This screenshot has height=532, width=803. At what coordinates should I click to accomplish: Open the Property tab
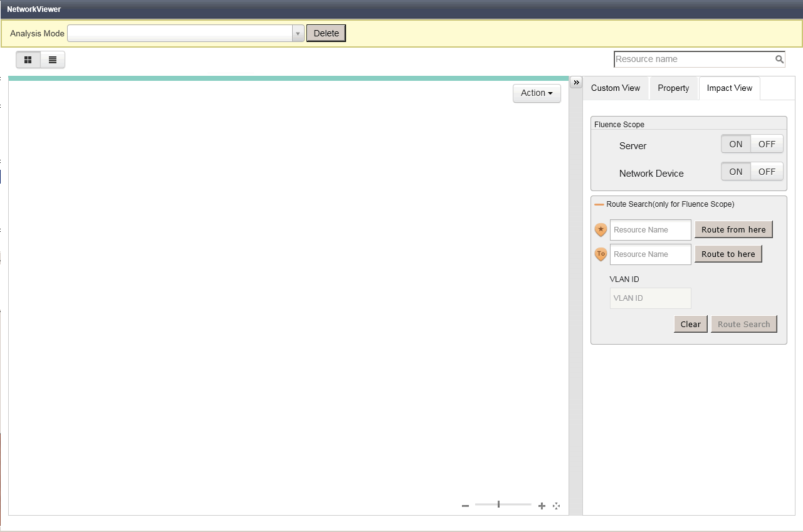(673, 88)
